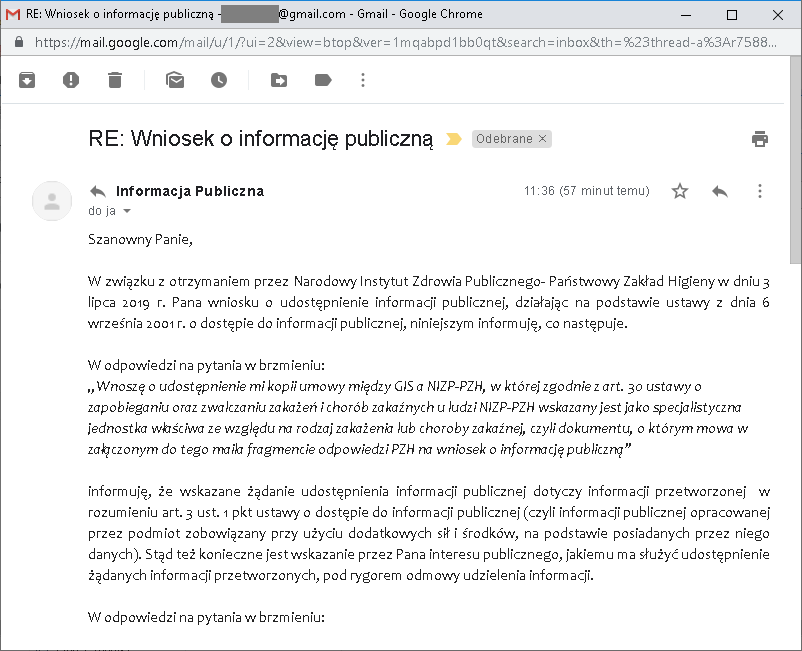Open the Move to folder menu
This screenshot has height=651, width=802.
(x=279, y=80)
